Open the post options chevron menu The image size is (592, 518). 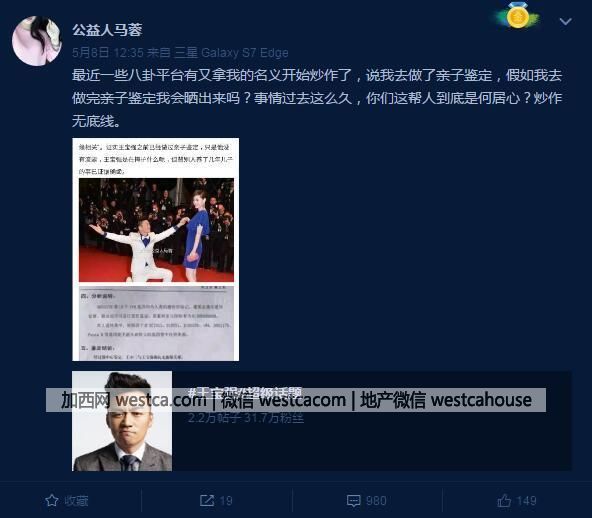coord(565,22)
